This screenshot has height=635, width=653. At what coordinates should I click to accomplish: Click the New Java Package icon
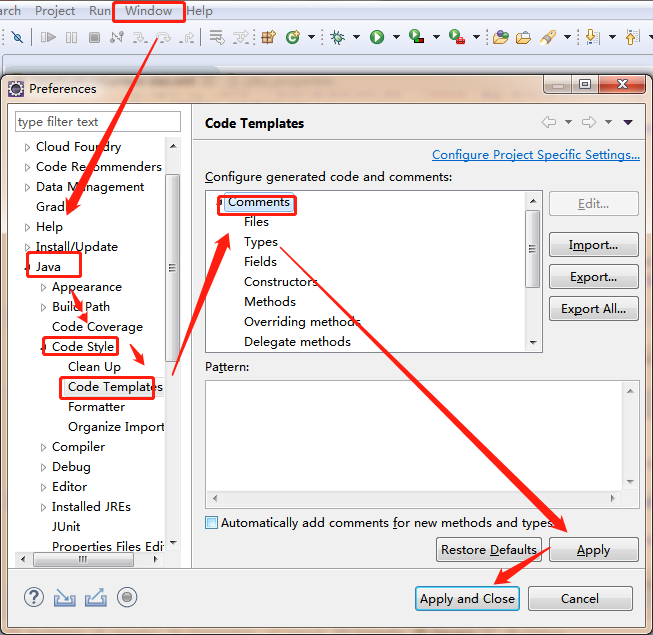(x=269, y=37)
